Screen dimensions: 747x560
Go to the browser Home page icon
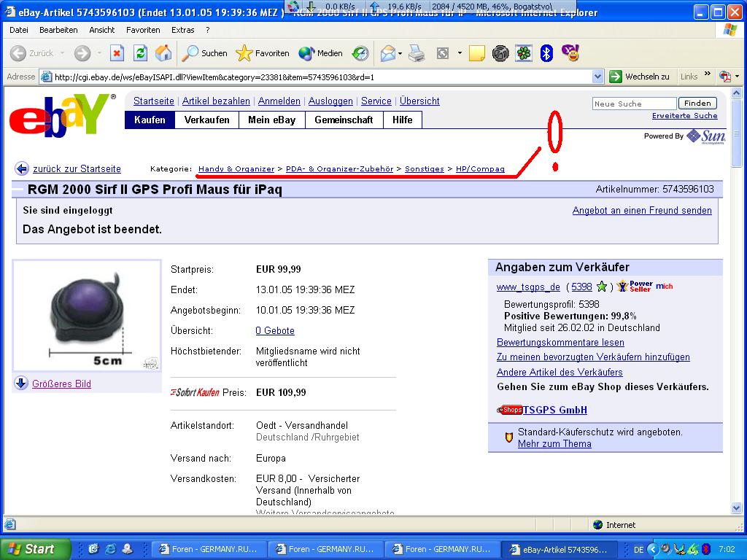point(163,53)
